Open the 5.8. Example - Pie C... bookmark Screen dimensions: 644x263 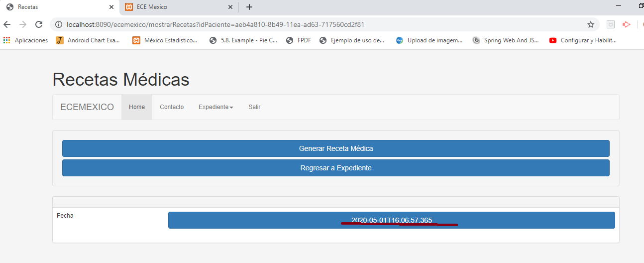pyautogui.click(x=243, y=40)
